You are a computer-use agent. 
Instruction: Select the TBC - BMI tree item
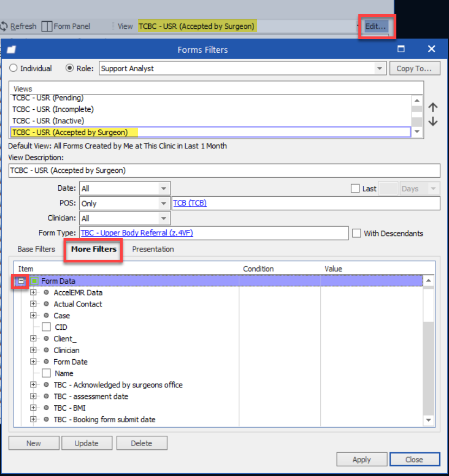tap(69, 408)
